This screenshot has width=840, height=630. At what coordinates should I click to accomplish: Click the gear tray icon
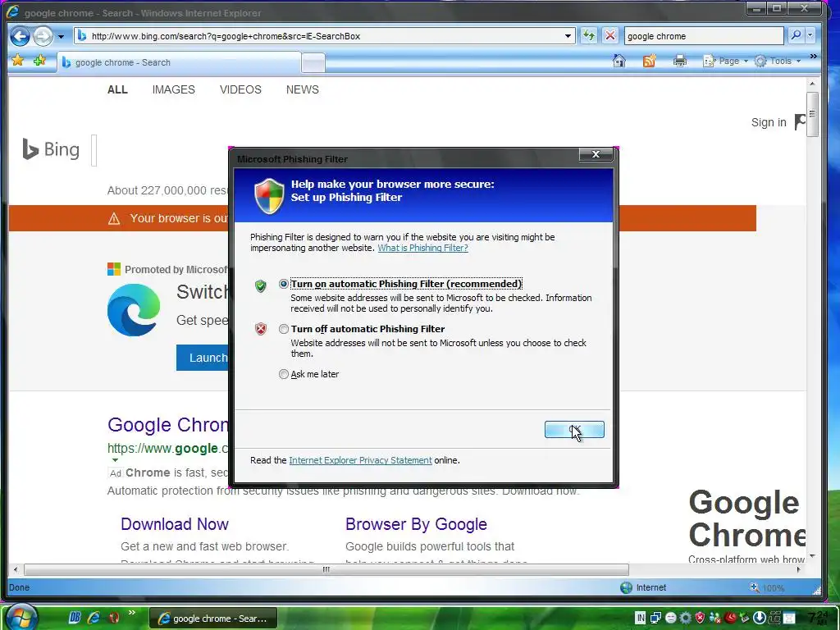point(685,618)
